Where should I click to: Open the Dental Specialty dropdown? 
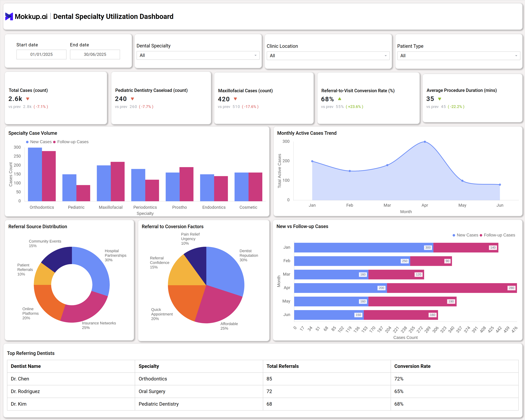click(x=198, y=55)
